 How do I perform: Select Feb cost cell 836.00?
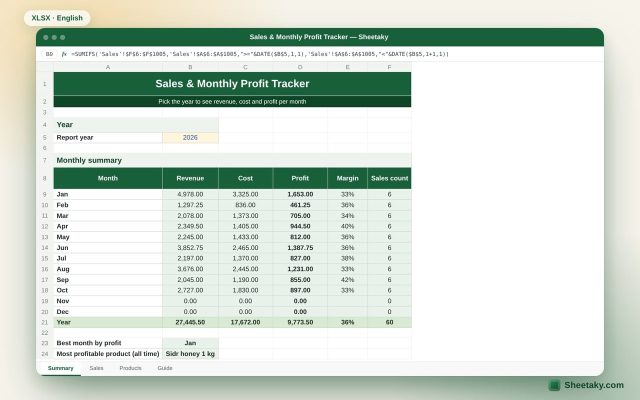coord(245,205)
